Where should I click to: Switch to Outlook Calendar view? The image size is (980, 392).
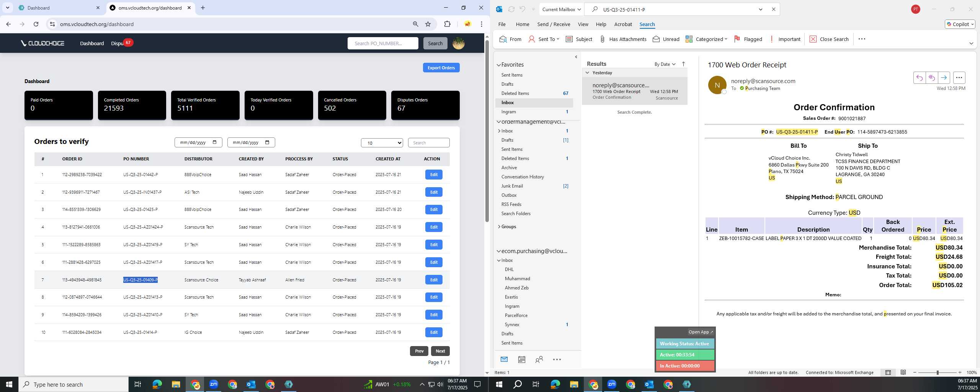[521, 359]
